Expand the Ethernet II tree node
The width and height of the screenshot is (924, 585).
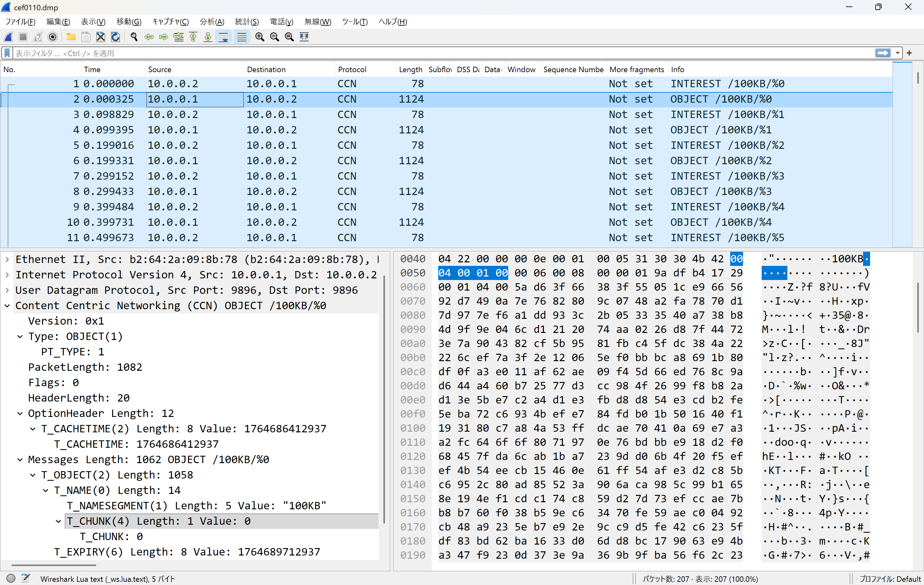[x=7, y=260]
